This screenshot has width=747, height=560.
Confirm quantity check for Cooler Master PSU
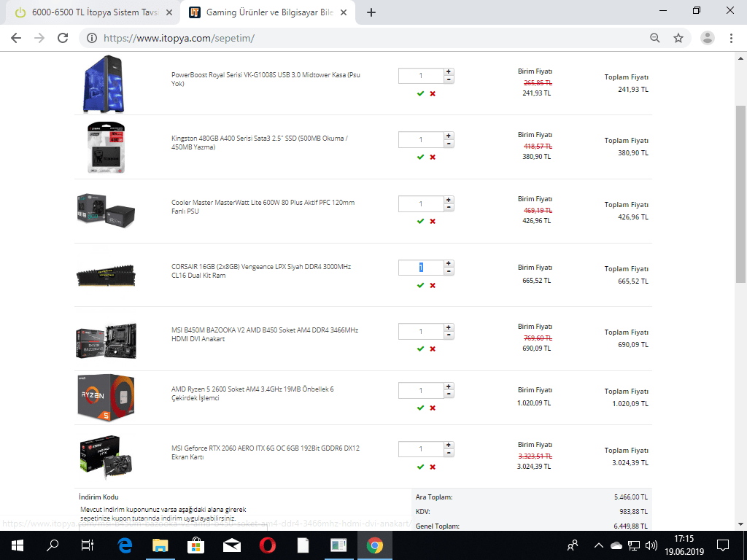point(420,222)
